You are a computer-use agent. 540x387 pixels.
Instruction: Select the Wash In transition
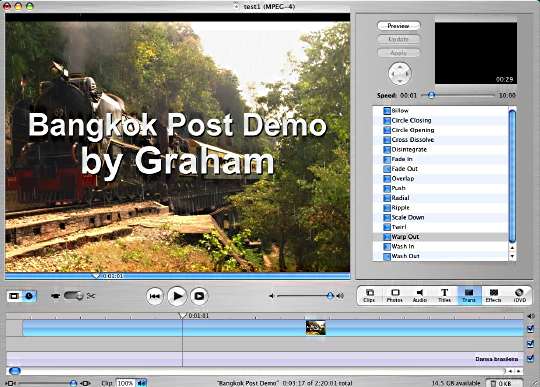click(x=440, y=246)
